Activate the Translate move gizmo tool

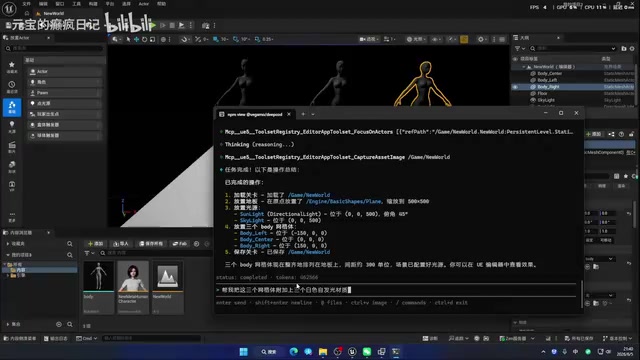[x=136, y=39]
